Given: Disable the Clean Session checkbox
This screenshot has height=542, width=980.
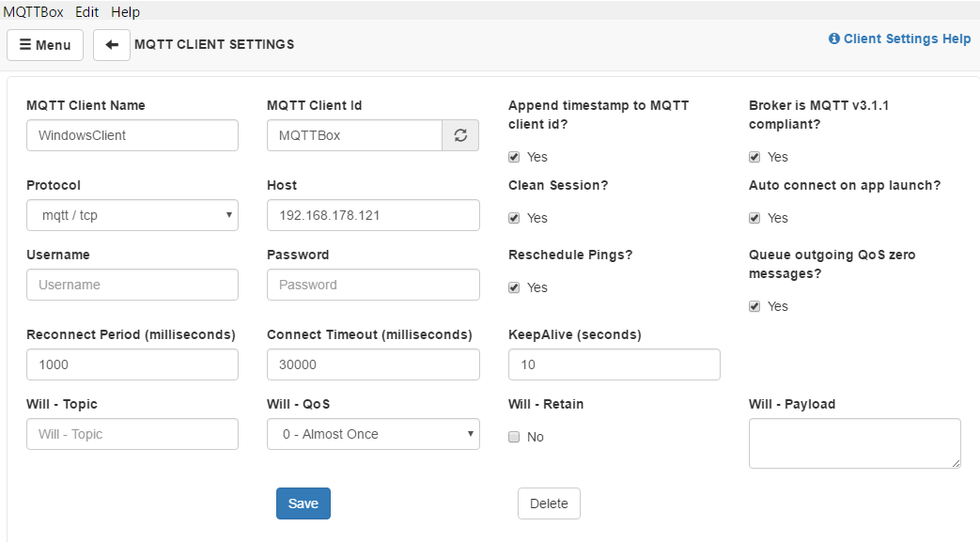Looking at the screenshot, I should click(x=514, y=218).
